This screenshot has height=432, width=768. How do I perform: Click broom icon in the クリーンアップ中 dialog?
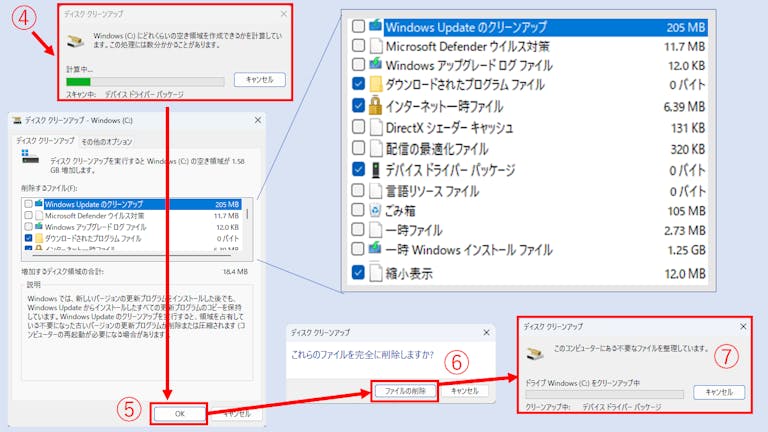coord(535,353)
